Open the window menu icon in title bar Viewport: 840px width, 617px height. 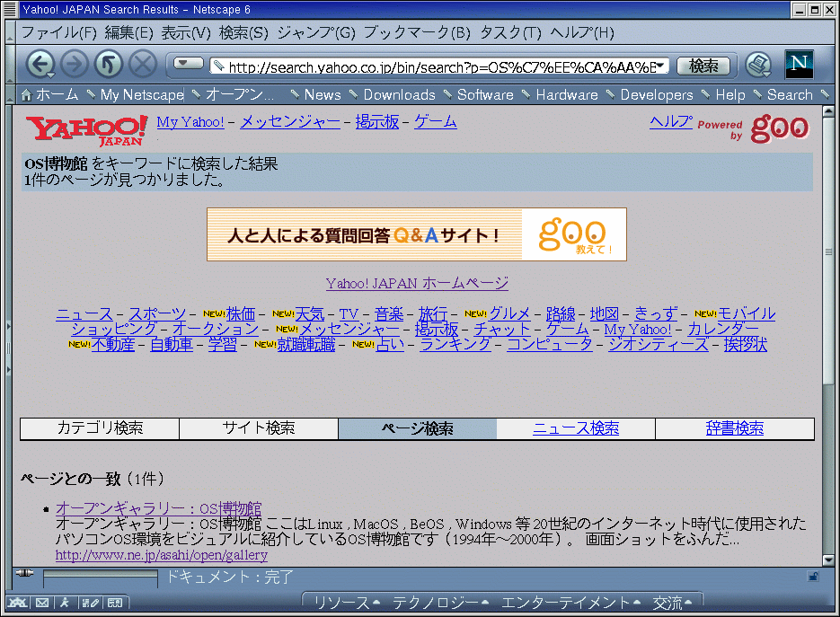(x=10, y=10)
